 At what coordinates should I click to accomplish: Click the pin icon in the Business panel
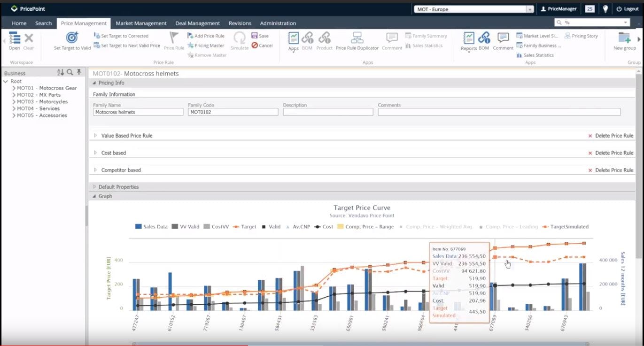point(79,73)
